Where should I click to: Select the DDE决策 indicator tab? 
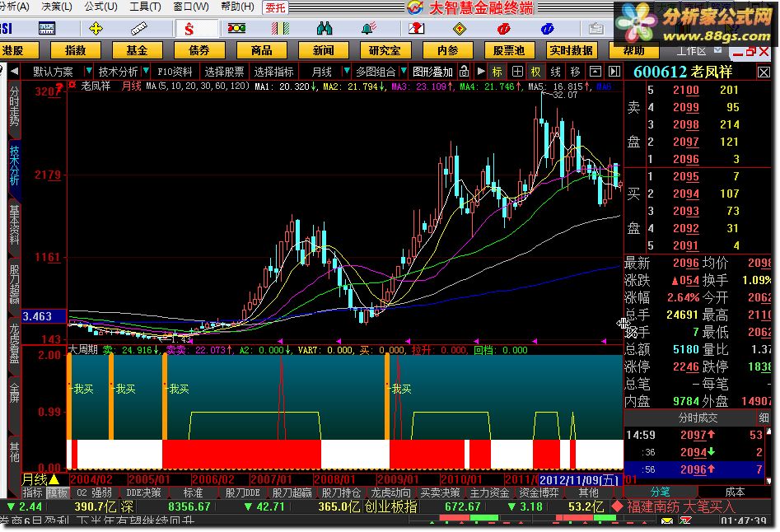click(143, 492)
